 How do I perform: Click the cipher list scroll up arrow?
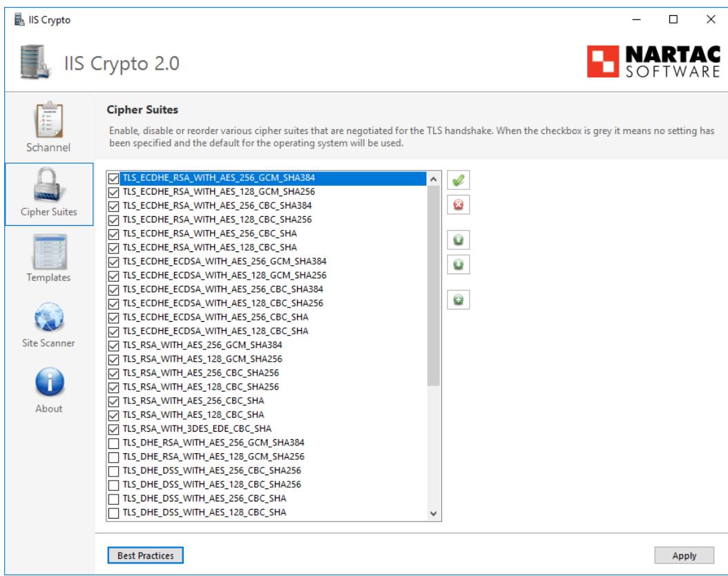click(433, 179)
